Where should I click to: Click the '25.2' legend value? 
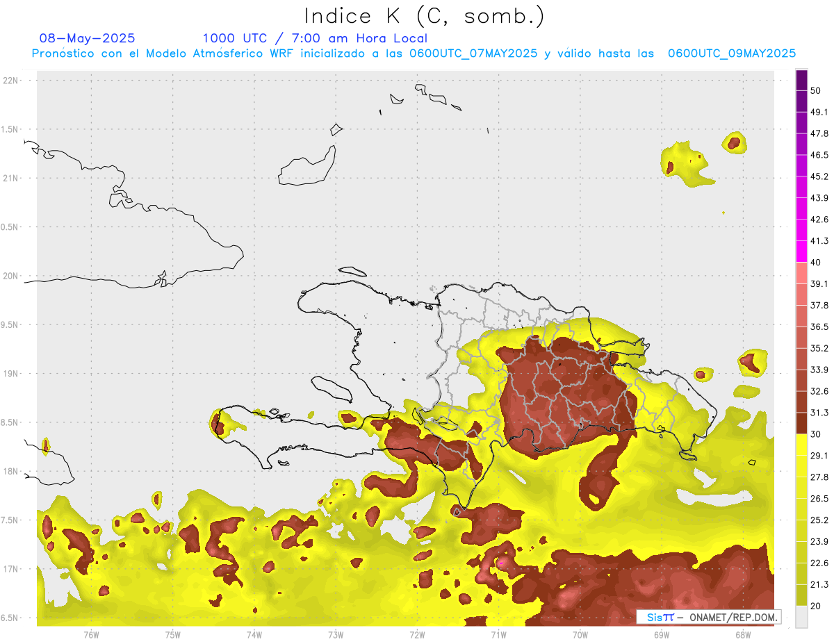pyautogui.click(x=819, y=520)
